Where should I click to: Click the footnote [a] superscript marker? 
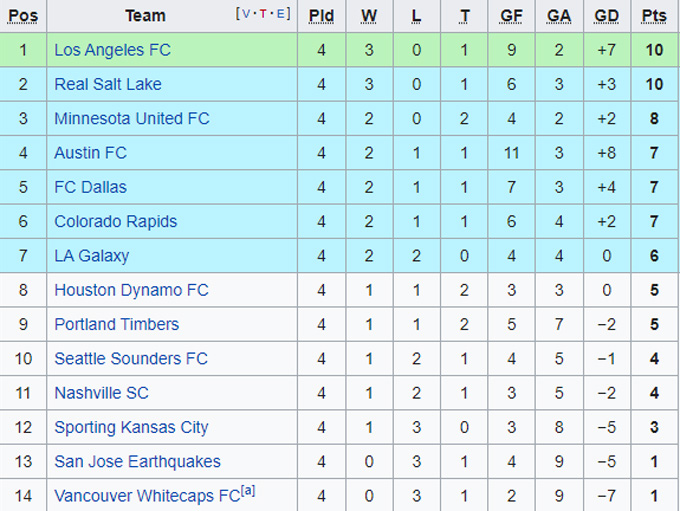249,492
